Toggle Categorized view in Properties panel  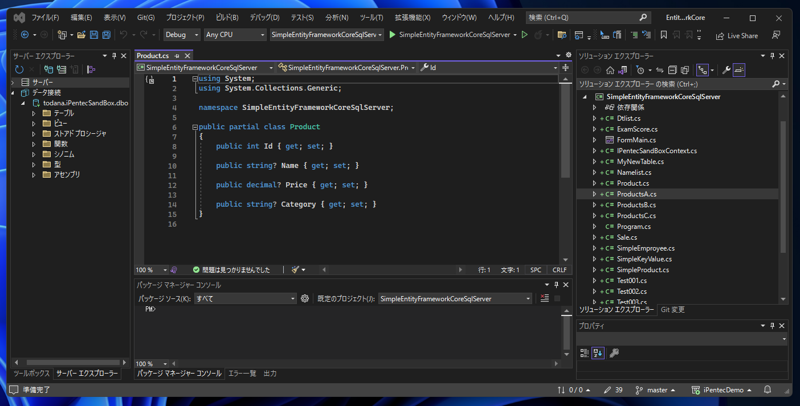pyautogui.click(x=585, y=353)
